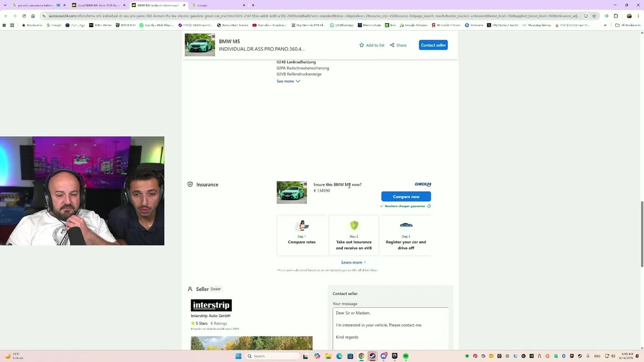The image size is (644, 362).
Task: Click the page vertical scrollbar thumb
Action: click(x=641, y=234)
